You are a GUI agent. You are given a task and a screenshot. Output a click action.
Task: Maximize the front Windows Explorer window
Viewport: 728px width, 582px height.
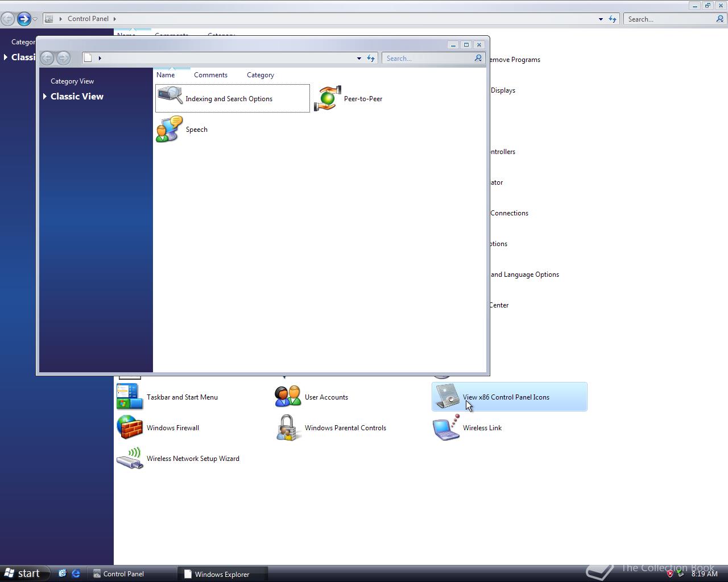coord(466,44)
